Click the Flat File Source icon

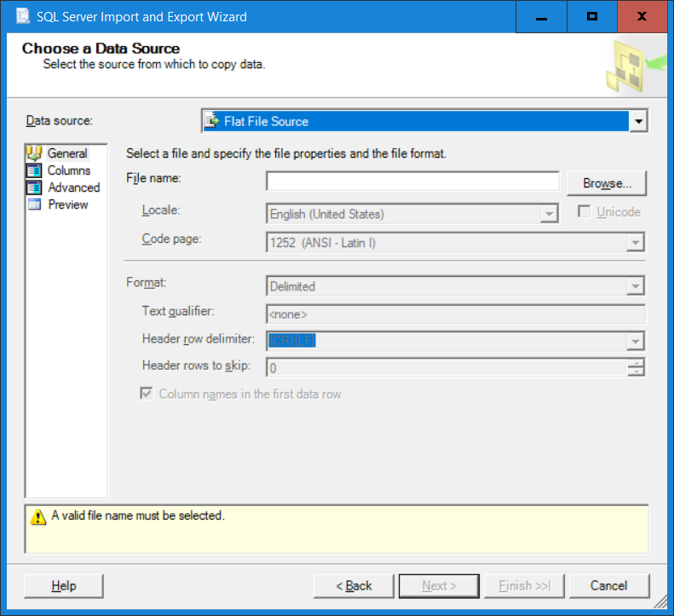coord(211,121)
